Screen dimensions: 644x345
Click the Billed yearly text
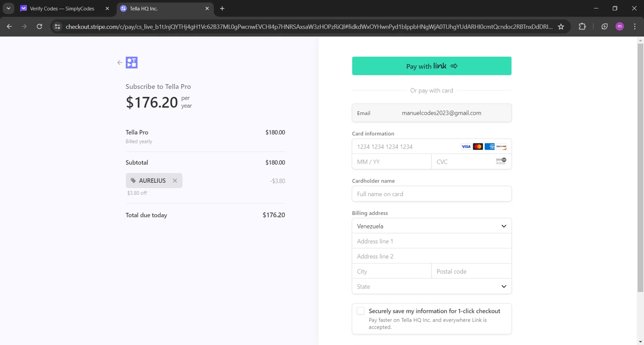[139, 141]
